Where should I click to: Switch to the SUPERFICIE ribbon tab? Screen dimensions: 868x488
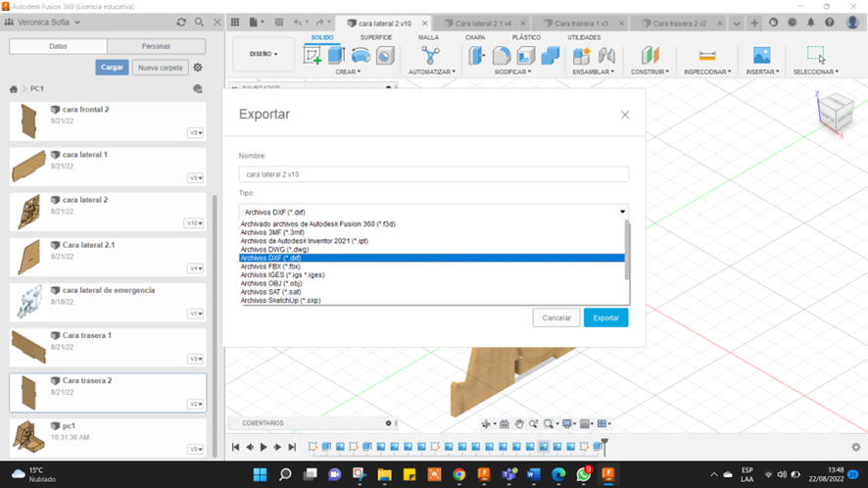coord(376,37)
